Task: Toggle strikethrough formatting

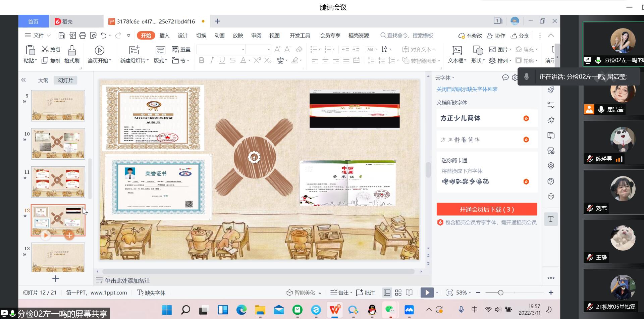Action: coord(233,60)
